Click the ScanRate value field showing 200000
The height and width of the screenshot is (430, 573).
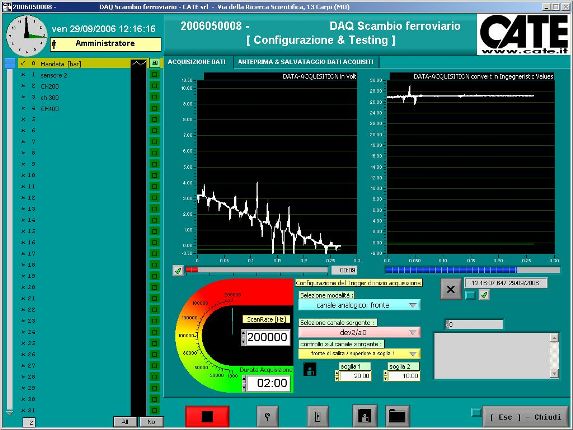pos(267,337)
